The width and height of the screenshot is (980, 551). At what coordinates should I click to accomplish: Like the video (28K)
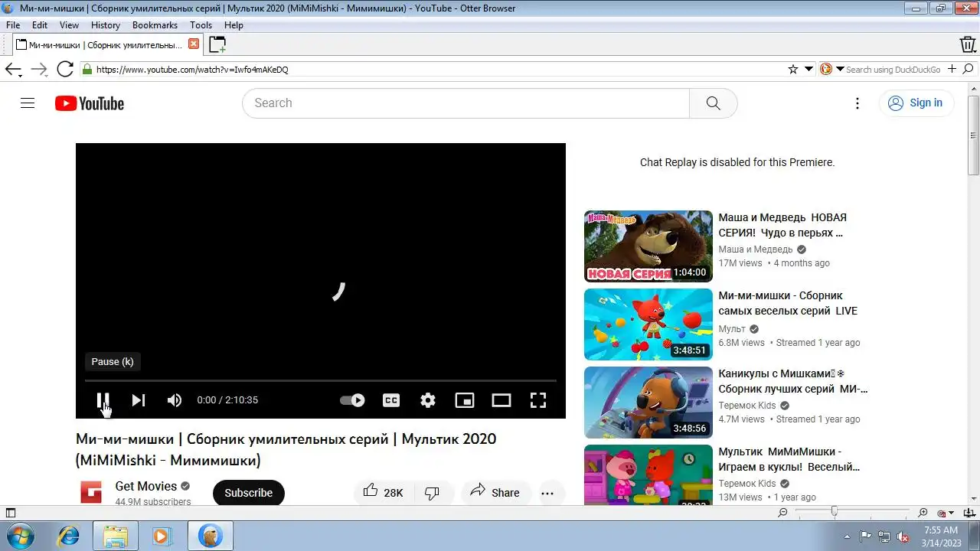tap(382, 492)
